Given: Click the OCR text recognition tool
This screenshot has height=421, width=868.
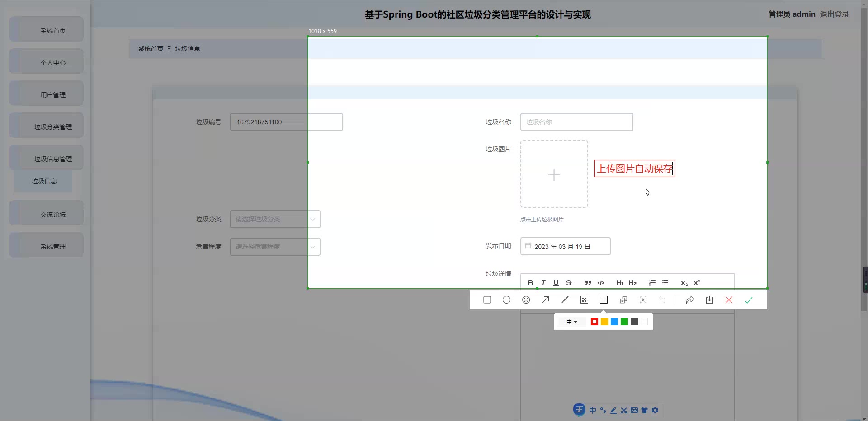Looking at the screenshot, I should click(x=643, y=300).
